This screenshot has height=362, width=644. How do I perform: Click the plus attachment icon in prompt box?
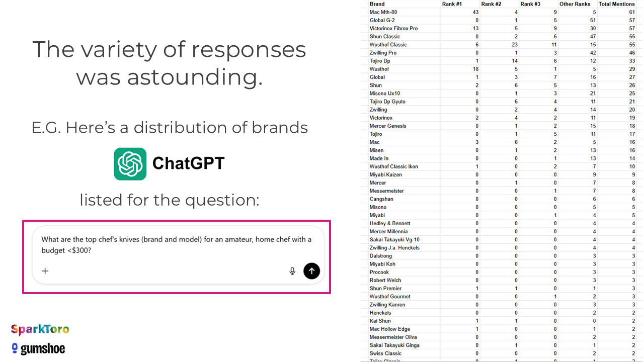pyautogui.click(x=45, y=271)
